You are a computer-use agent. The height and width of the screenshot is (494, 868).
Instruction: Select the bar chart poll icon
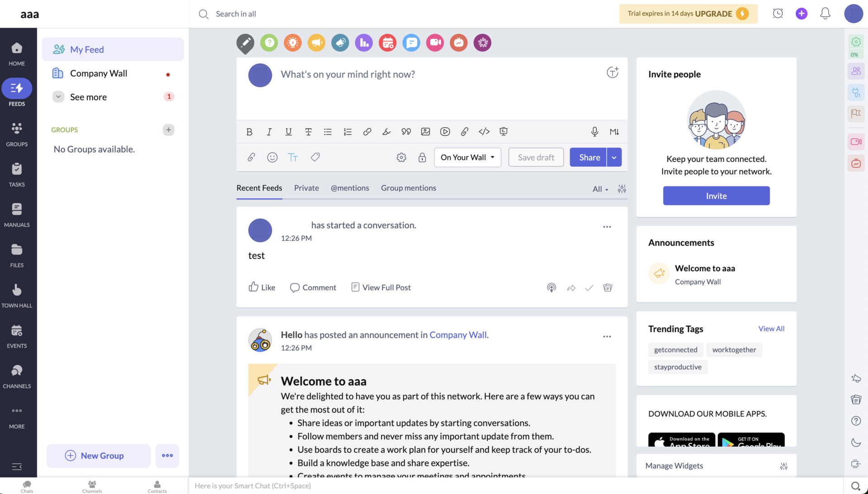click(364, 43)
